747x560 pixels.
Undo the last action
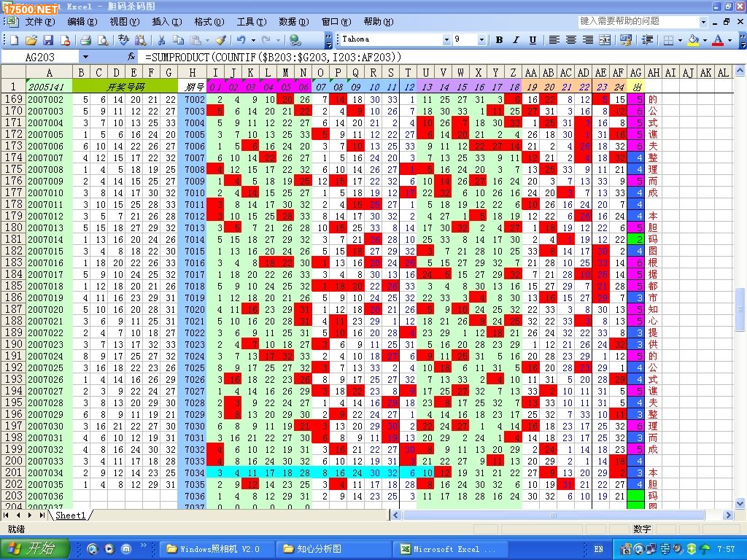(241, 41)
